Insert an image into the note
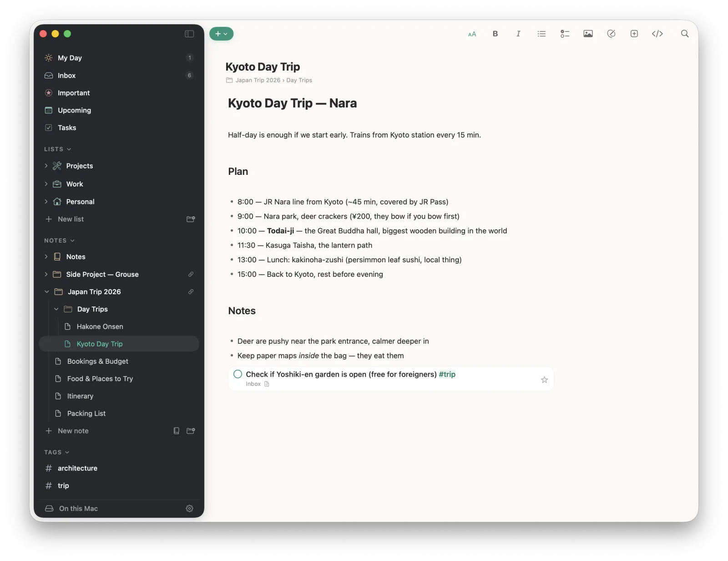 pos(588,34)
